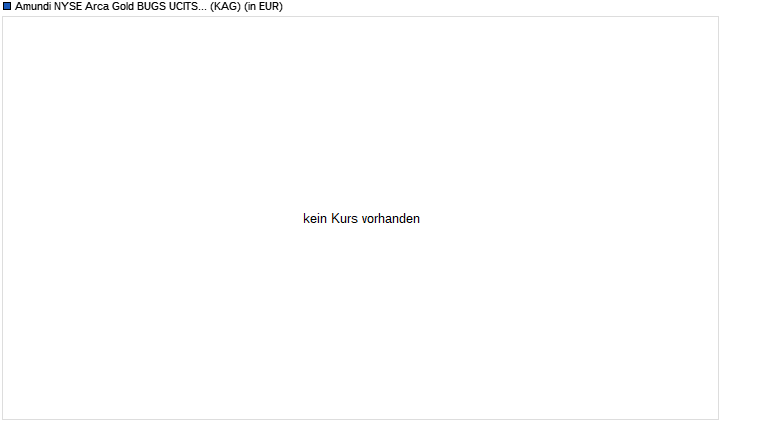Click the word 'Kurs' in the chart

tap(345, 219)
